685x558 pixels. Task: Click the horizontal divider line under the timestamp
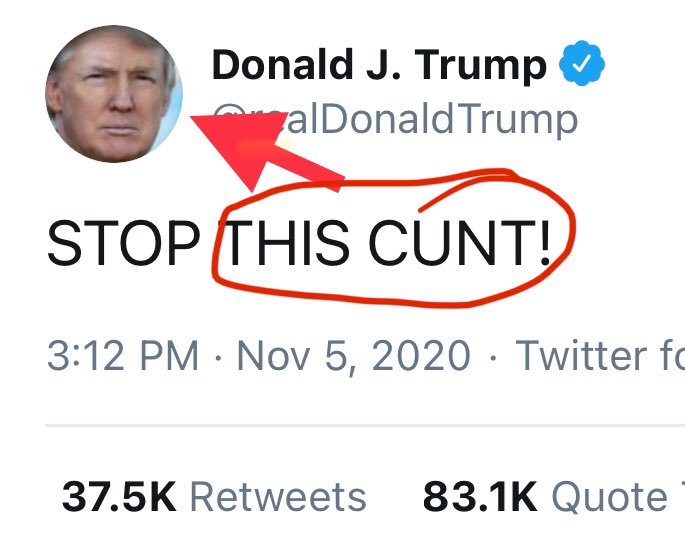pos(365,425)
